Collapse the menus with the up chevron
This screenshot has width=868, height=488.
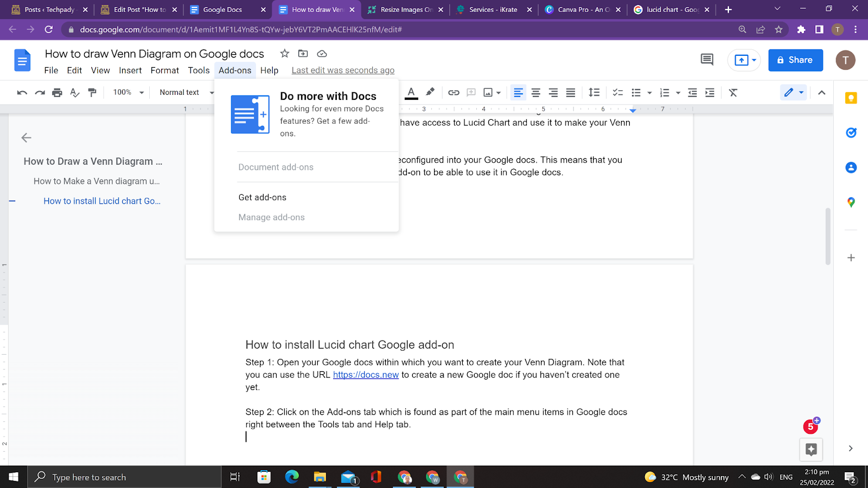pyautogui.click(x=822, y=93)
